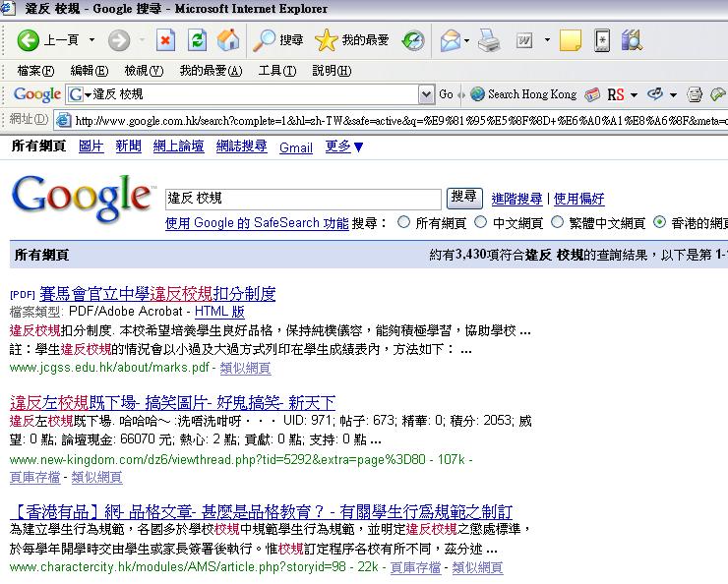Open the 說明(H) menu
The width and height of the screenshot is (728, 584).
pyautogui.click(x=332, y=71)
